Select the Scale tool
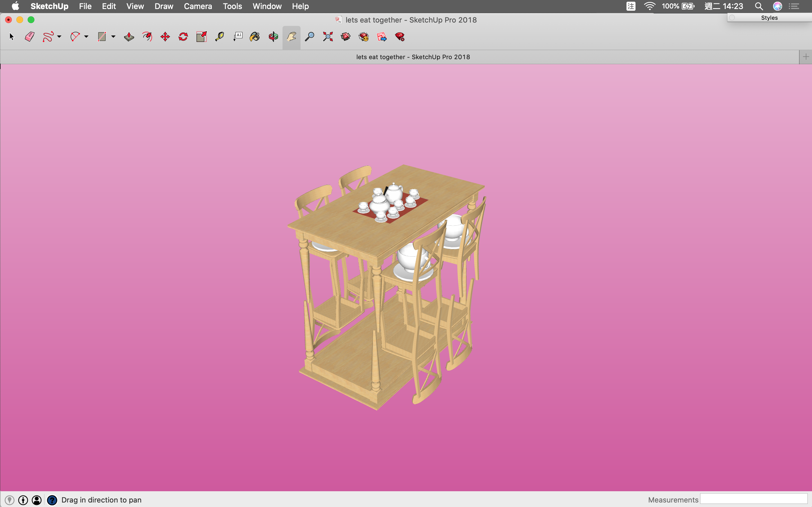 point(201,37)
